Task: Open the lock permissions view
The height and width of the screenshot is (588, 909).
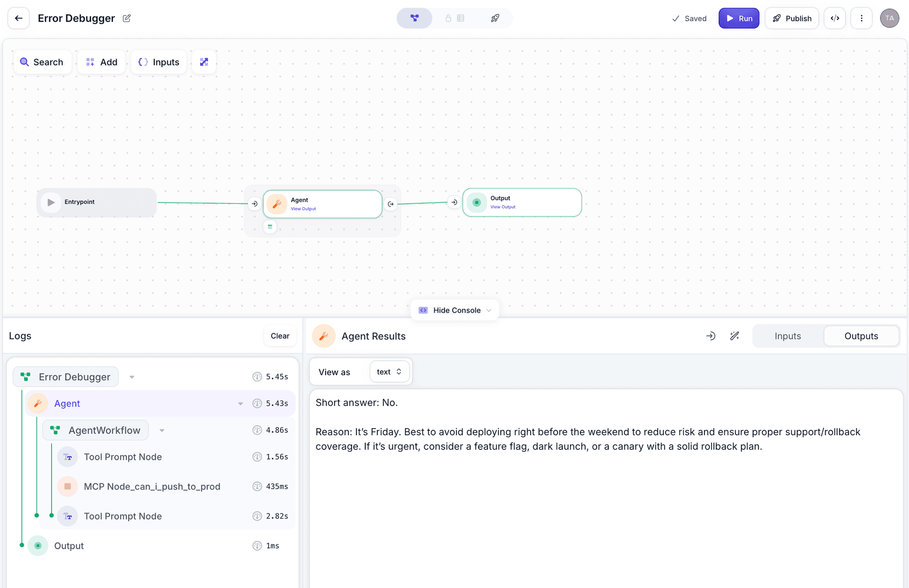Action: [x=448, y=18]
